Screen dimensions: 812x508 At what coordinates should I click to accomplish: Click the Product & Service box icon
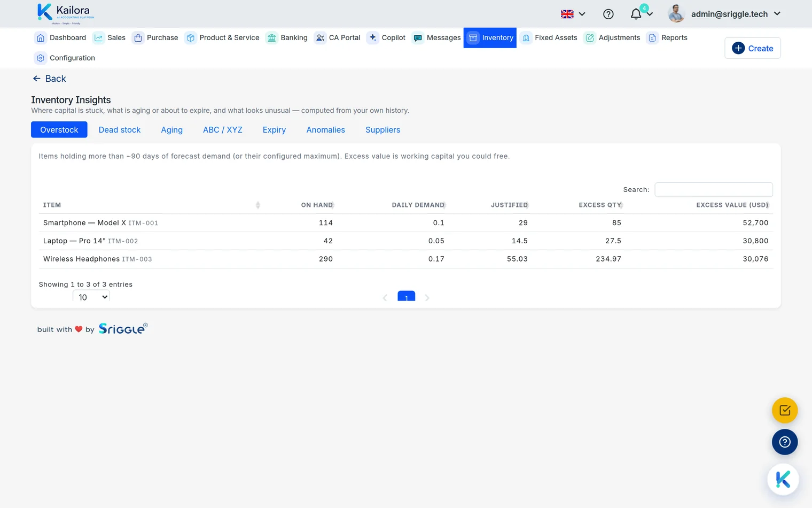tap(191, 38)
